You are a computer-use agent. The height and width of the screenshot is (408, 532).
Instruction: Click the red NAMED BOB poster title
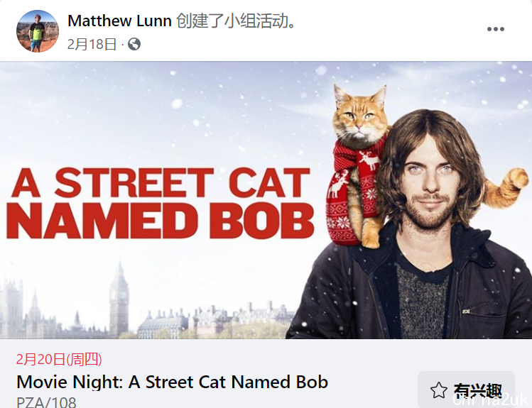tap(160, 221)
